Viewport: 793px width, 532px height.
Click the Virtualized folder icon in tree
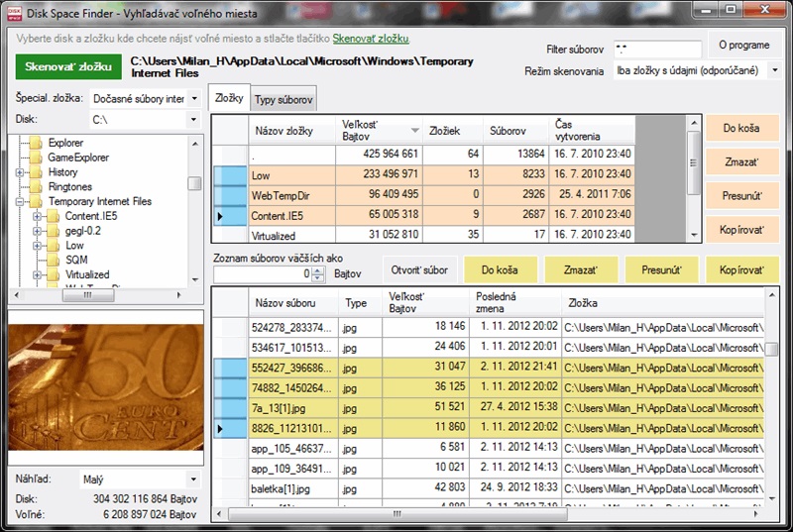coord(53,274)
